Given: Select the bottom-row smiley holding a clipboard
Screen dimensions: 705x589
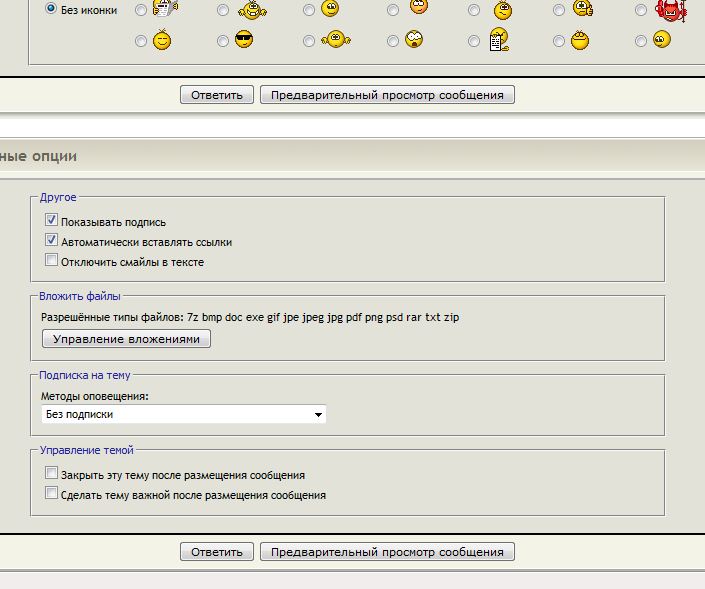Looking at the screenshot, I should point(498,41).
